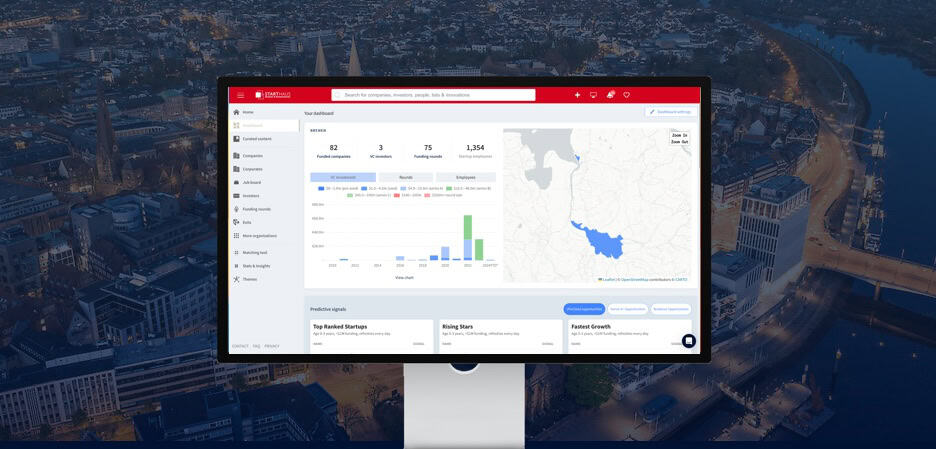Click the 75 Funding rounds stat

[428, 150]
